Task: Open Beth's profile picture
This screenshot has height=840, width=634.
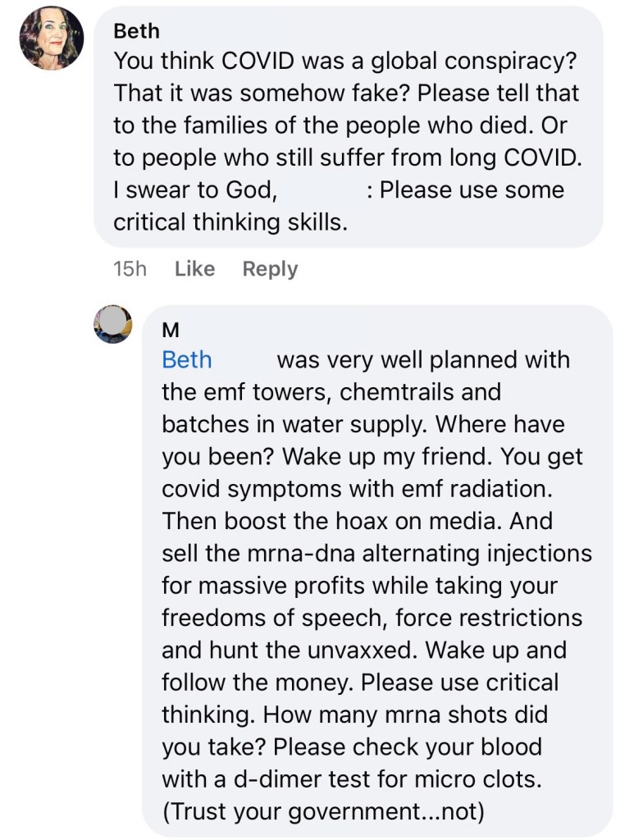Action: 51,38
